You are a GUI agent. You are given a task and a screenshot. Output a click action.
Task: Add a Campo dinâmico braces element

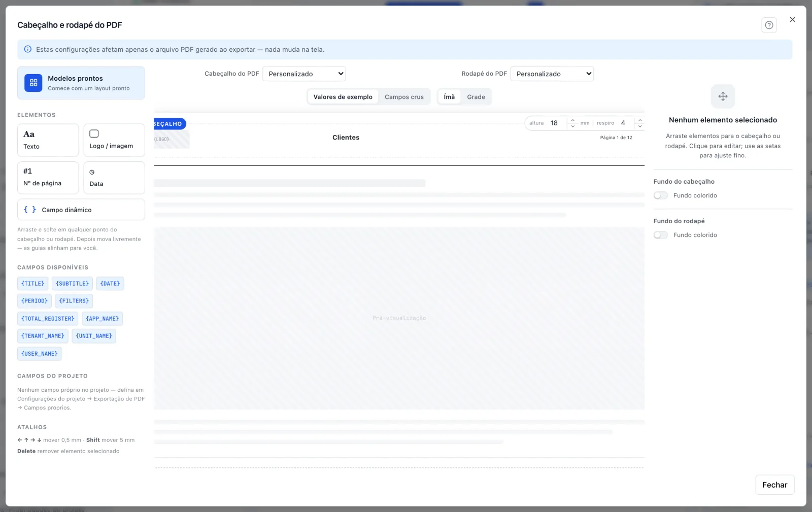[x=81, y=210]
